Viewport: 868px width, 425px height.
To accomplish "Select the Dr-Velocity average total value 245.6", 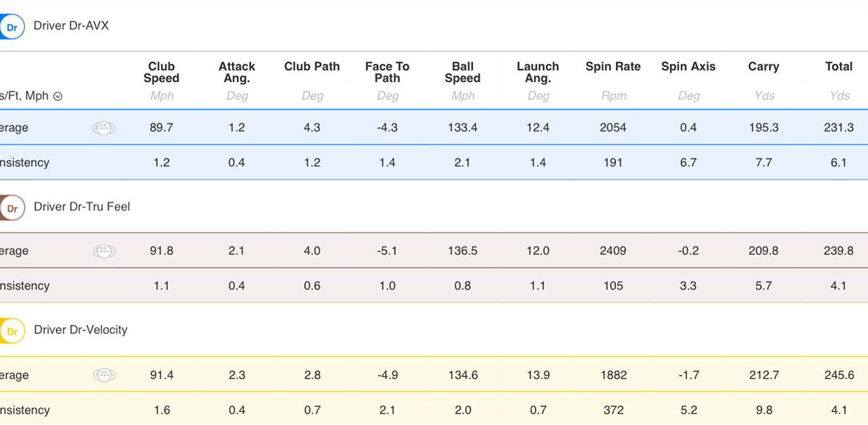I will [839, 375].
